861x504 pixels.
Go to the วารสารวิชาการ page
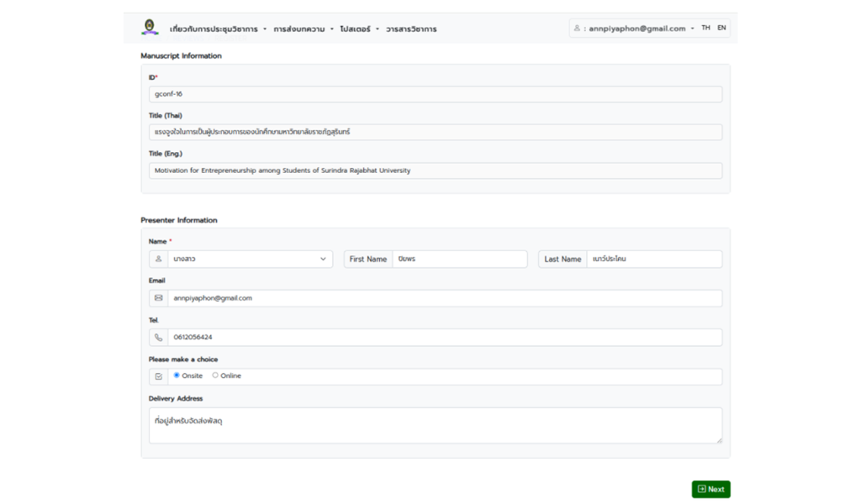(411, 29)
